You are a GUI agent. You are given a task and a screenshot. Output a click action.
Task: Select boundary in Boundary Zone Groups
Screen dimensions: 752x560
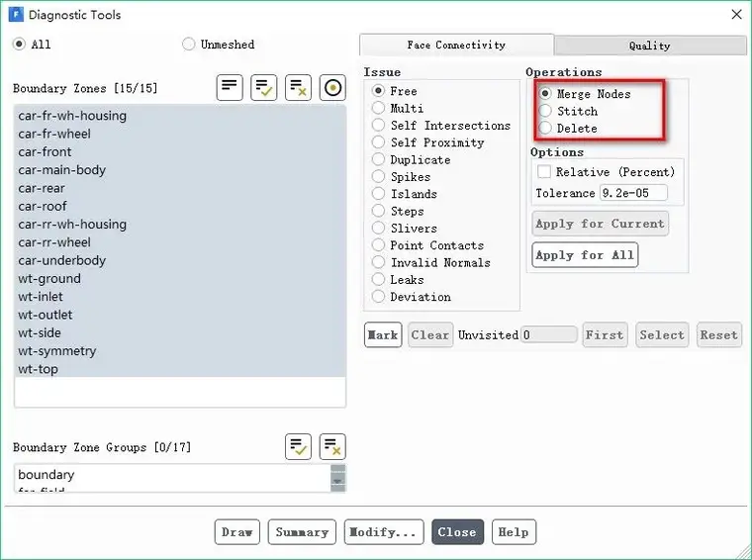[x=172, y=474]
